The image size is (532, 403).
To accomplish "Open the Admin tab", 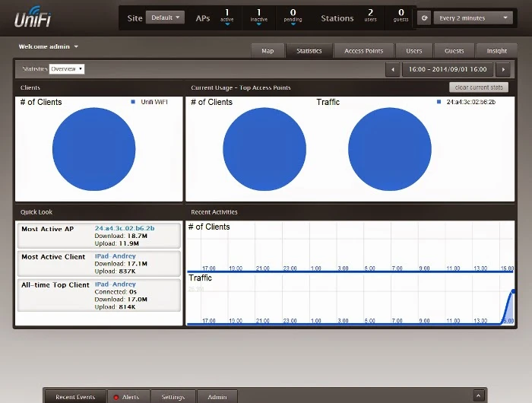I will pos(217,397).
